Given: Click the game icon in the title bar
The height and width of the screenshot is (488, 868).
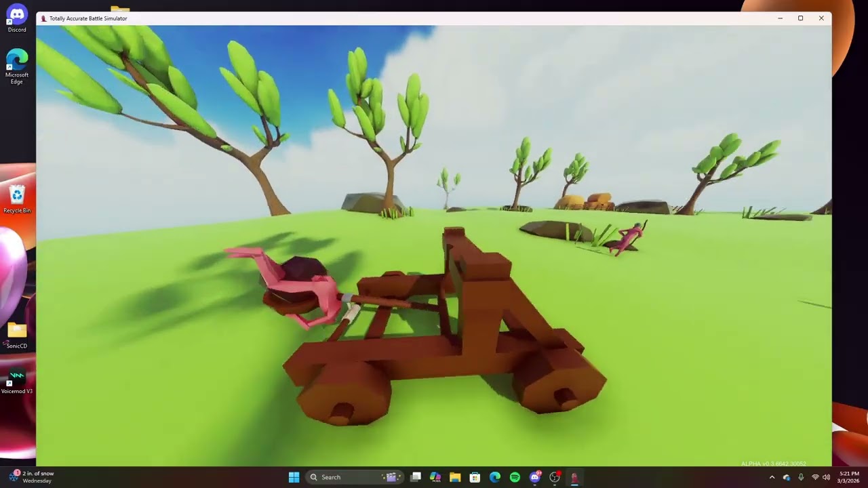Looking at the screenshot, I should point(44,18).
